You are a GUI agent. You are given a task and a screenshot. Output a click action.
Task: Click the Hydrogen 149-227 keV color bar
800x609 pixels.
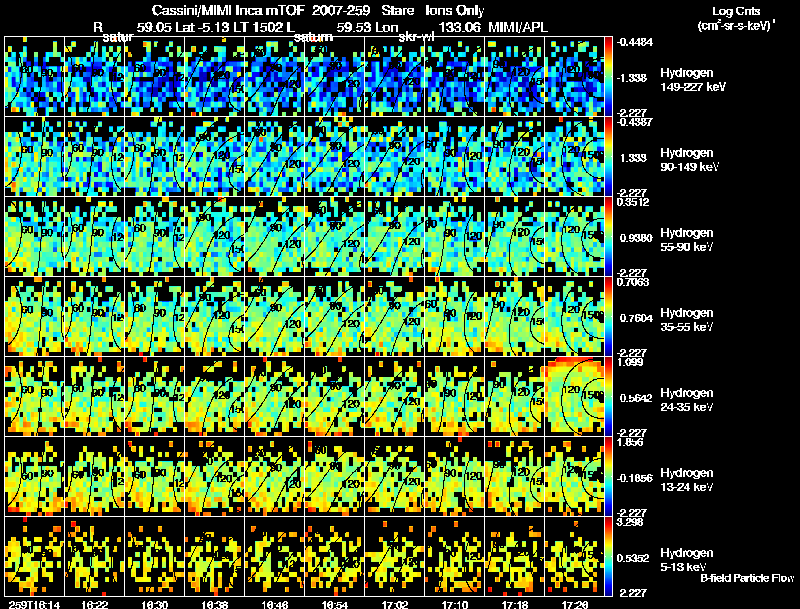coord(609,77)
